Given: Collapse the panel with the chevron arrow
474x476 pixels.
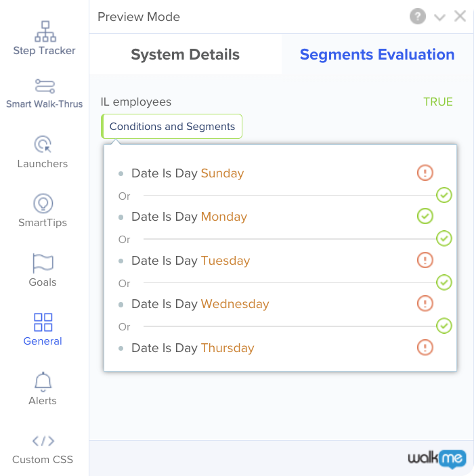Looking at the screenshot, I should (x=439, y=18).
